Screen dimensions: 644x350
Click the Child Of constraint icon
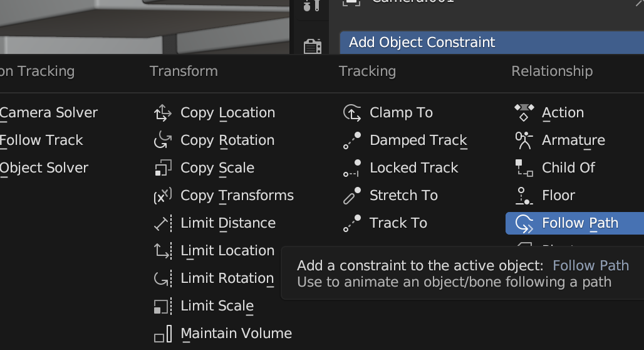[x=524, y=168]
